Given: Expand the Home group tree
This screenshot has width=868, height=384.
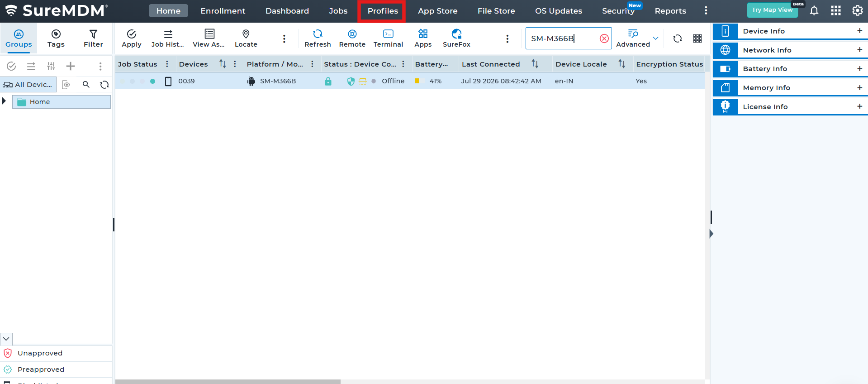Looking at the screenshot, I should point(4,101).
